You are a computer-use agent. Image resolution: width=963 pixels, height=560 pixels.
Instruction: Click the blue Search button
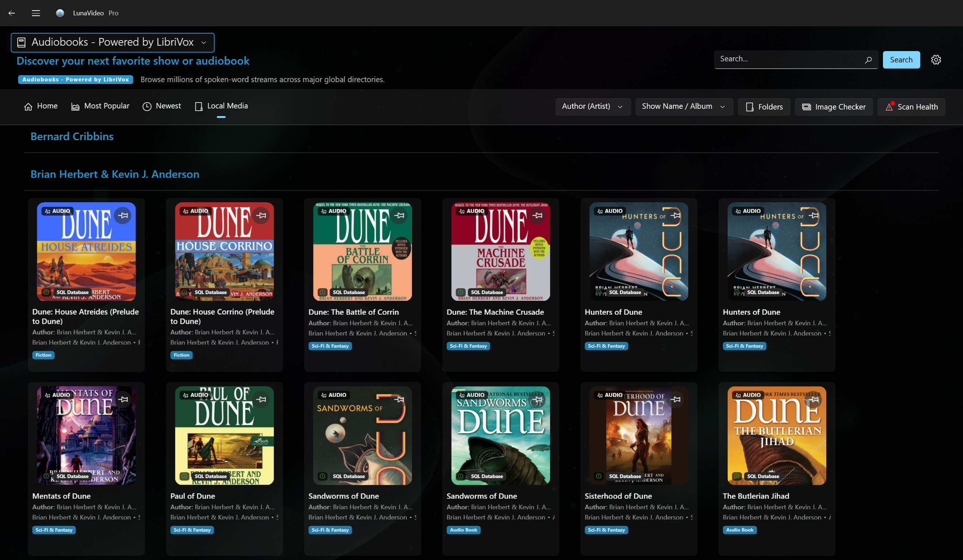pyautogui.click(x=901, y=60)
